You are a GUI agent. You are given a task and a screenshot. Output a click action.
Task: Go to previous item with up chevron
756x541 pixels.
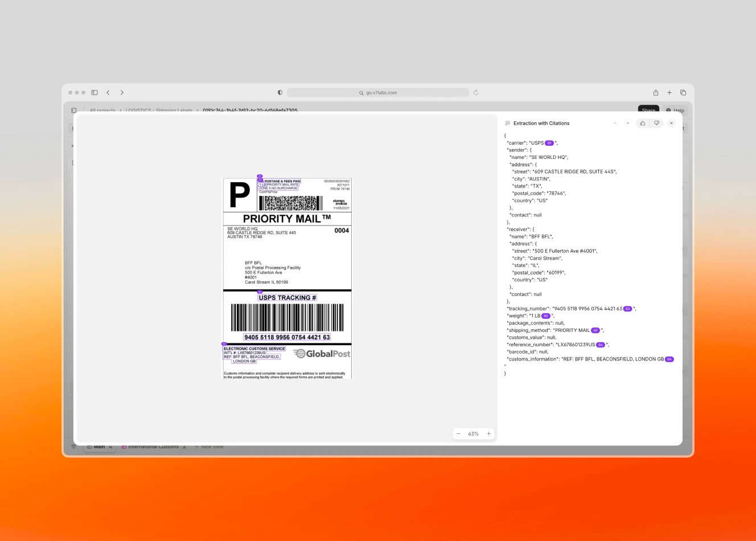click(615, 123)
